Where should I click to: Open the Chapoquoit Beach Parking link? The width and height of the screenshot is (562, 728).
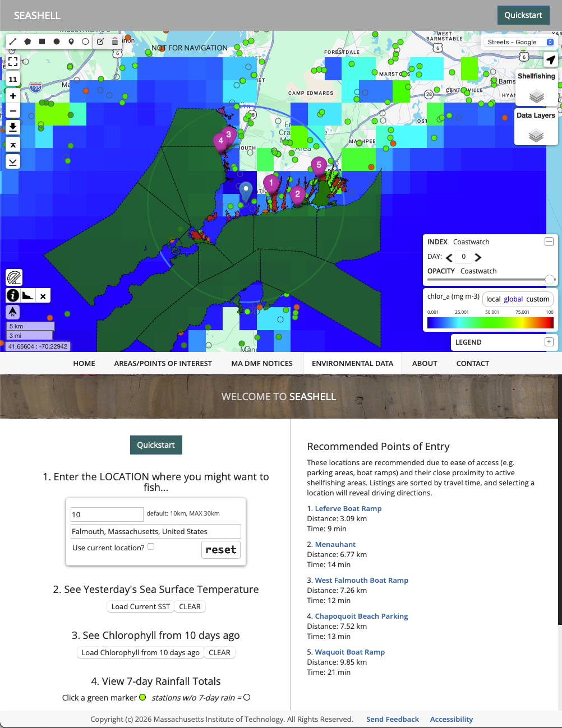[x=362, y=616]
